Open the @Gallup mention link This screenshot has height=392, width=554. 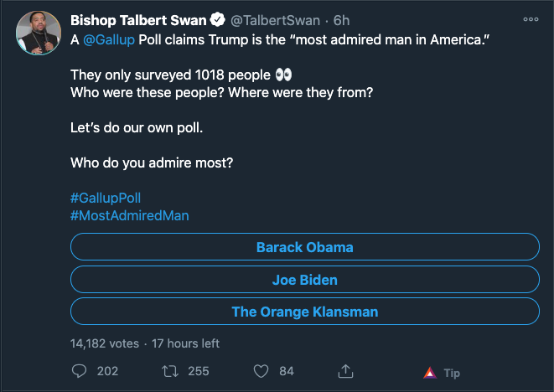click(x=109, y=39)
